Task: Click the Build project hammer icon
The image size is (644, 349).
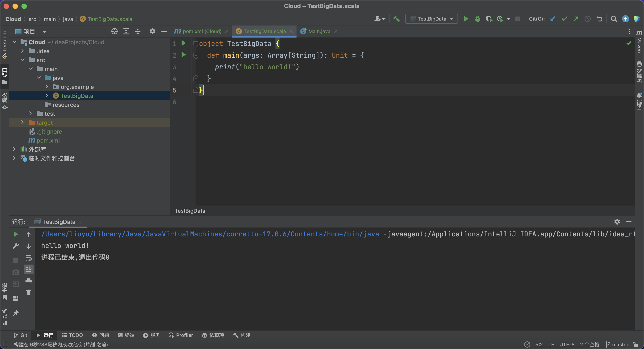Action: 396,19
